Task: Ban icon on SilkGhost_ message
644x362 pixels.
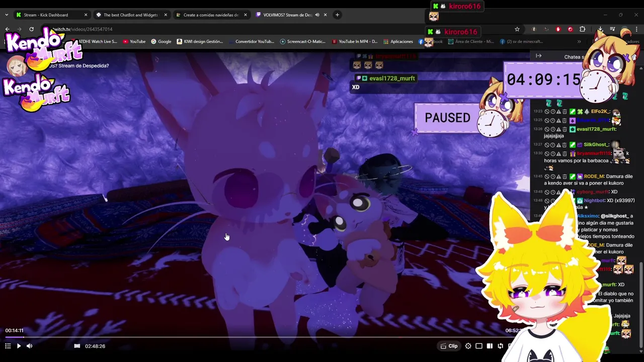Action: [547, 145]
